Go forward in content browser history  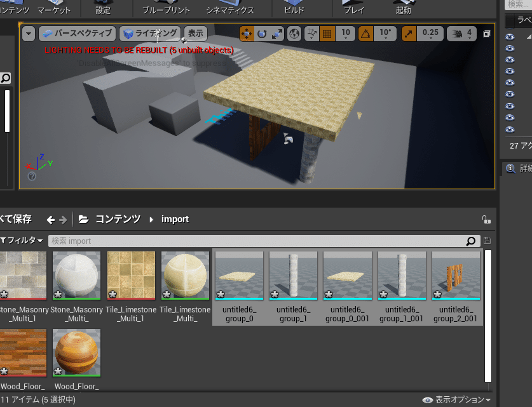pos(63,220)
